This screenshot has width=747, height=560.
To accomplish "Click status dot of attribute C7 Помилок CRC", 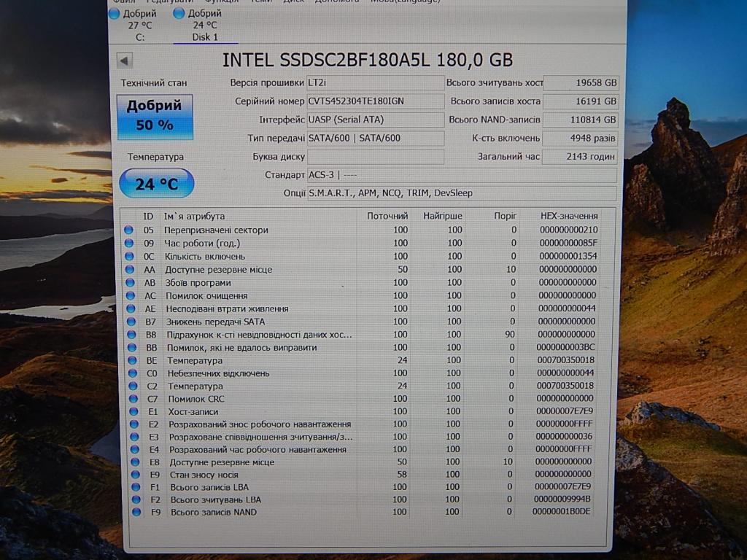I will pyautogui.click(x=134, y=399).
